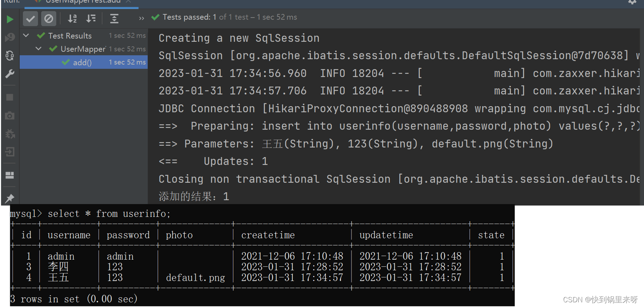Collapse the Test Results tree node
This screenshot has height=307, width=644.
26,36
